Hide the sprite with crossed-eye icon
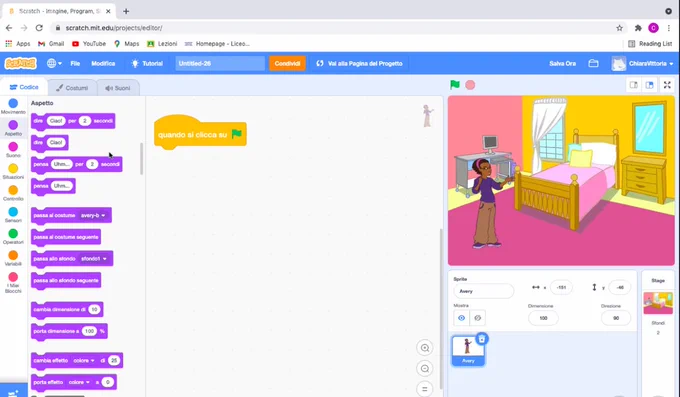This screenshot has width=680, height=397. coord(477,318)
